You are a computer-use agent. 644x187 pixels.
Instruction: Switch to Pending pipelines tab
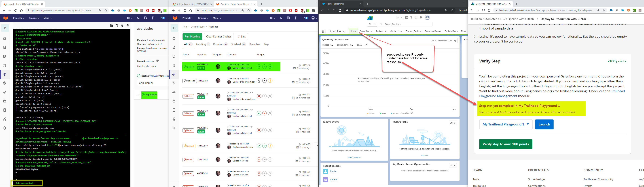(x=203, y=44)
